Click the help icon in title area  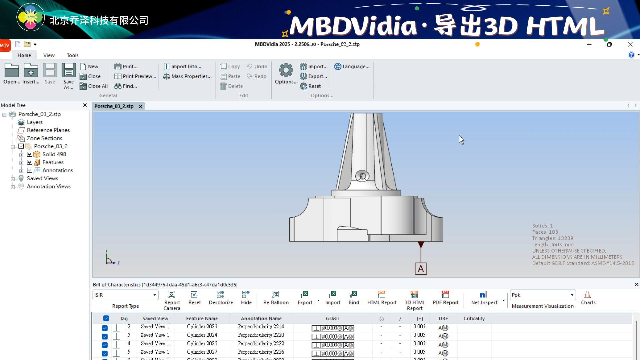click(x=631, y=55)
